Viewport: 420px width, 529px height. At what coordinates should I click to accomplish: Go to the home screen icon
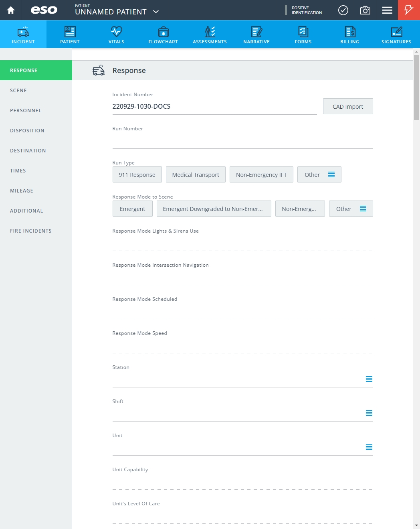point(11,10)
